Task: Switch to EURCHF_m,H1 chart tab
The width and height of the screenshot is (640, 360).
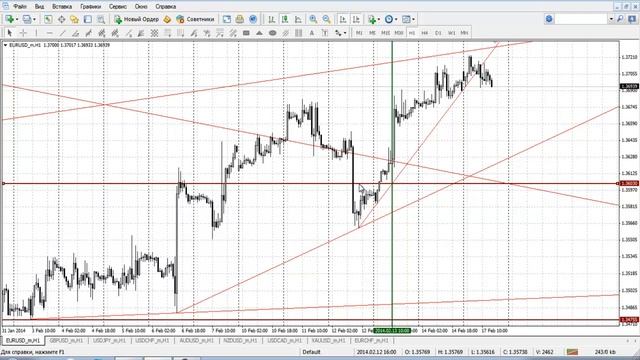Action: [x=371, y=340]
